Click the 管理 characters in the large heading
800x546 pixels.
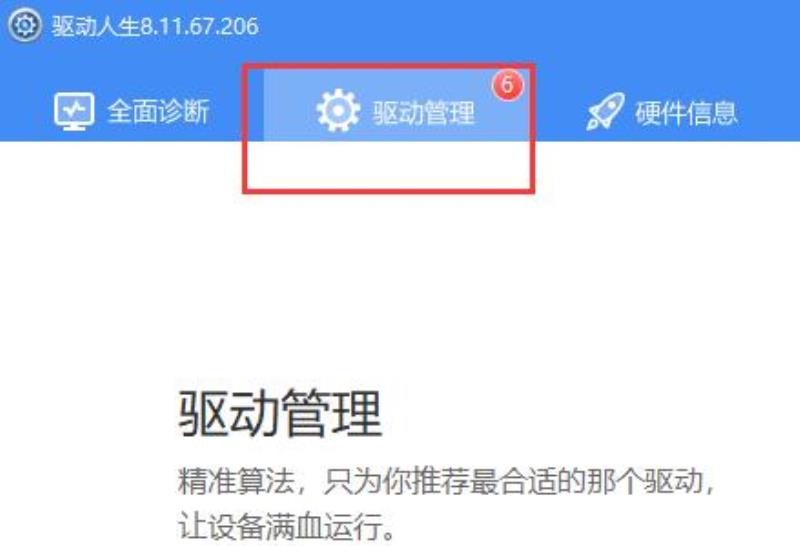331,412
